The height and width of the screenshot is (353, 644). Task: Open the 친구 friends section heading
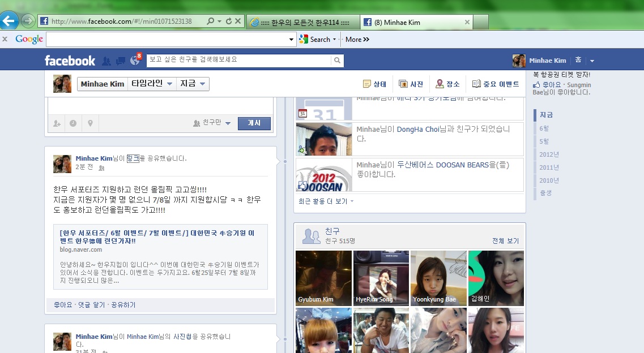332,231
